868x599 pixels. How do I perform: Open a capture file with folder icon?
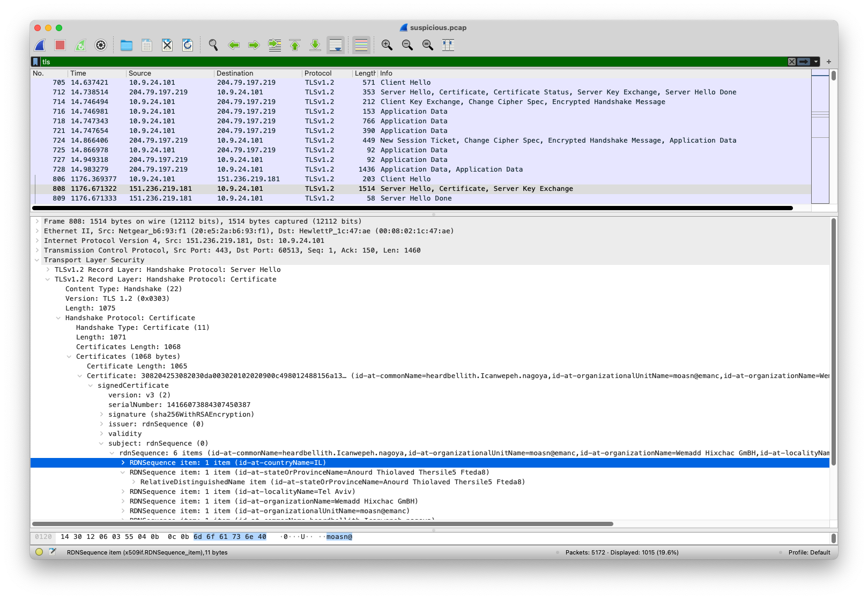tap(127, 45)
